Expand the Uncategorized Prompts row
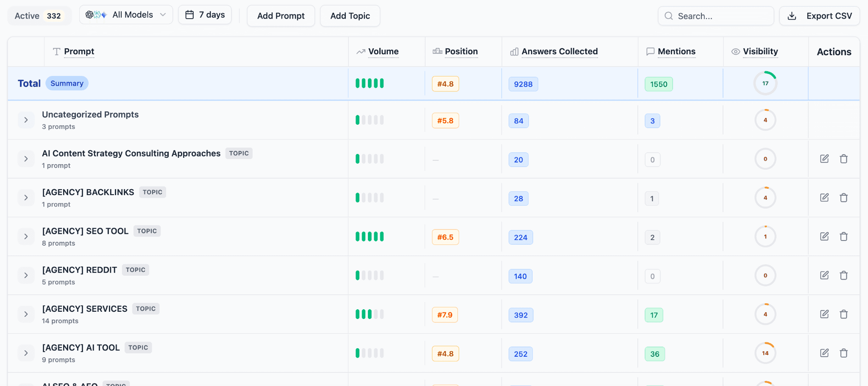Image resolution: width=868 pixels, height=386 pixels. pos(26,120)
